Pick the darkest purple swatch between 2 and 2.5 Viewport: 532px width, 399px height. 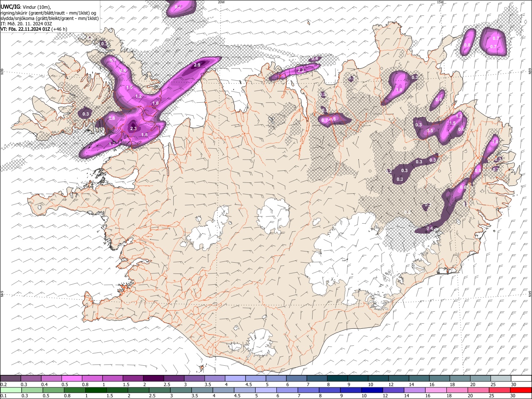(x=153, y=378)
